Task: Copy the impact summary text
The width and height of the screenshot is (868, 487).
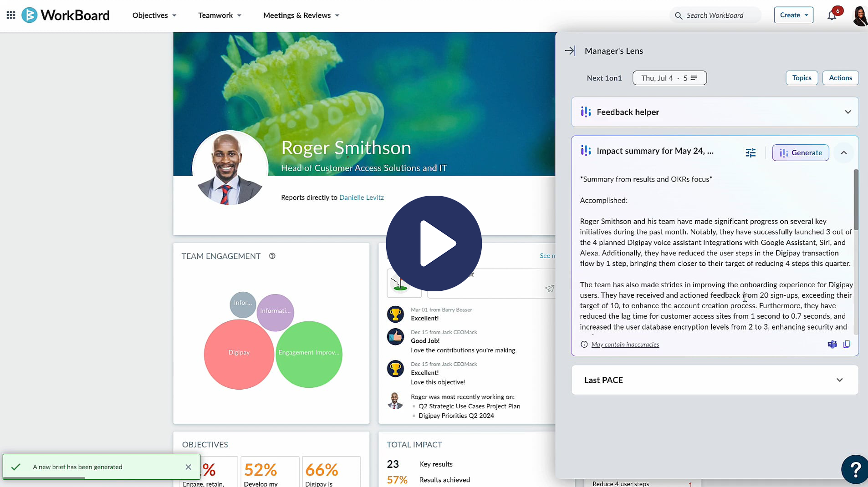Action: pyautogui.click(x=847, y=344)
